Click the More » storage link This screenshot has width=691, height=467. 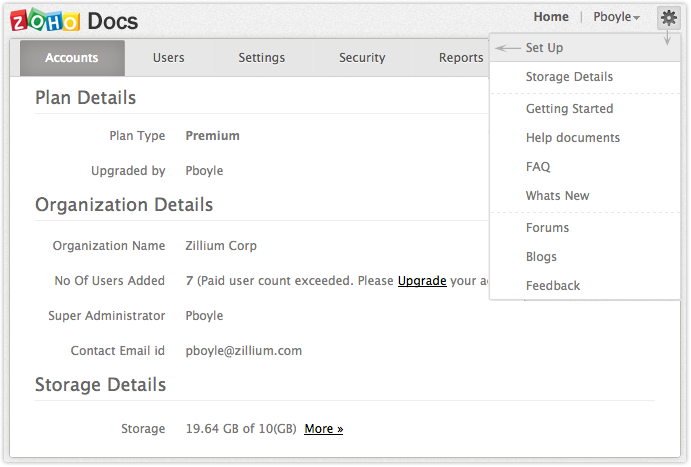pos(323,429)
